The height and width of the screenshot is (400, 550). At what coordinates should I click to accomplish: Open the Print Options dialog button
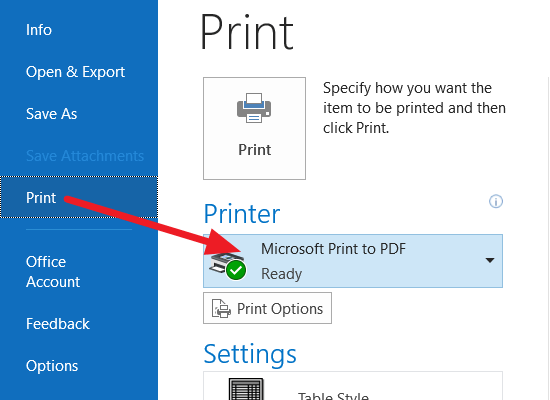coord(267,308)
